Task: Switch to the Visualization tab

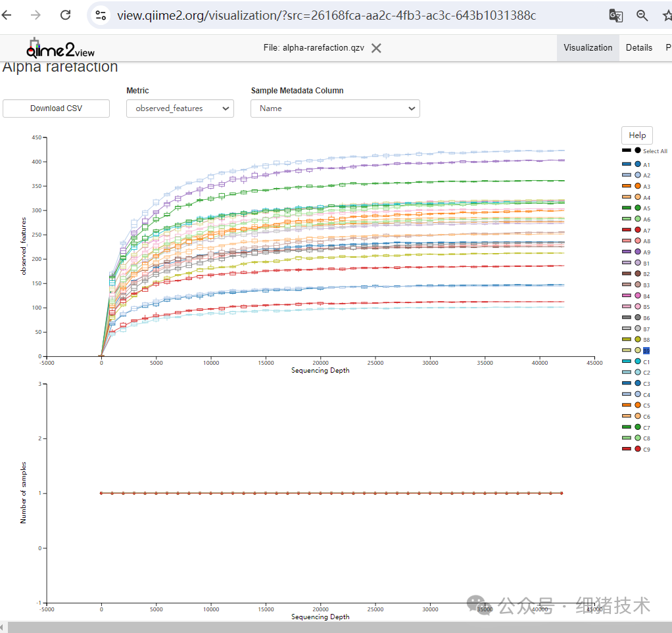Action: coord(588,48)
